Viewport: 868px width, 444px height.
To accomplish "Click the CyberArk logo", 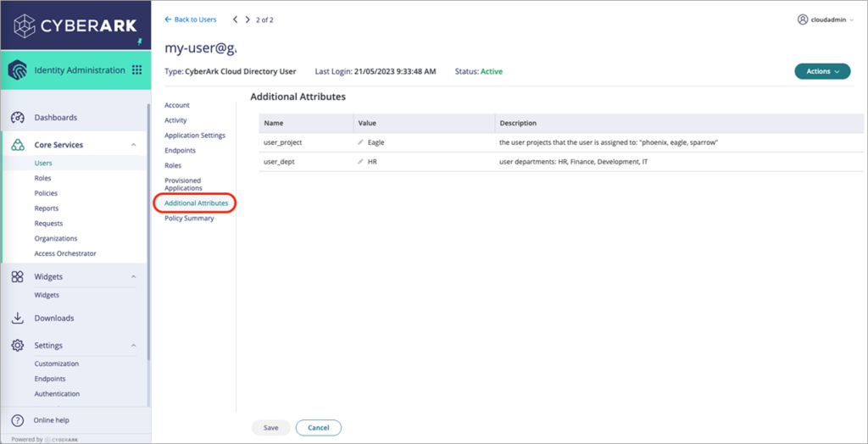I will click(x=75, y=25).
